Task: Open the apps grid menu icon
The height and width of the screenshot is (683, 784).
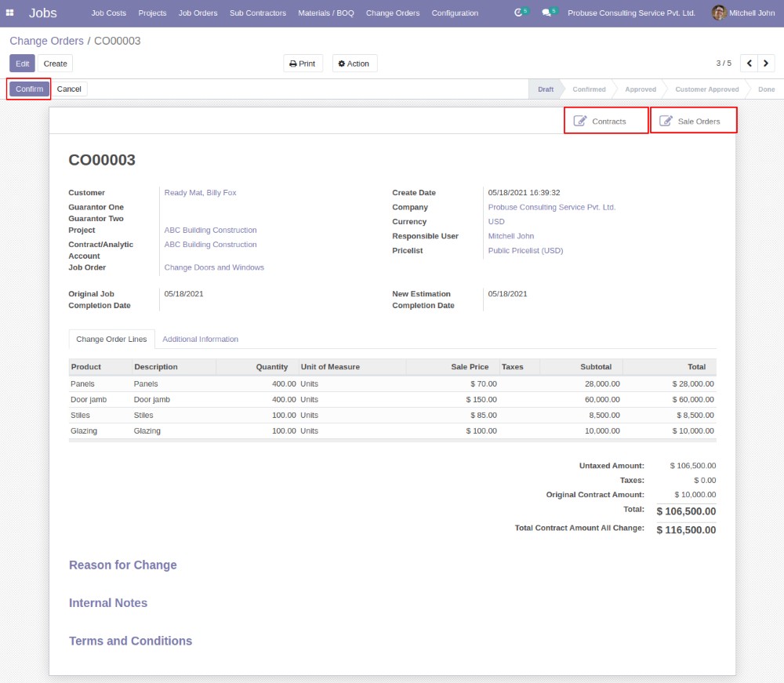Action: 10,13
